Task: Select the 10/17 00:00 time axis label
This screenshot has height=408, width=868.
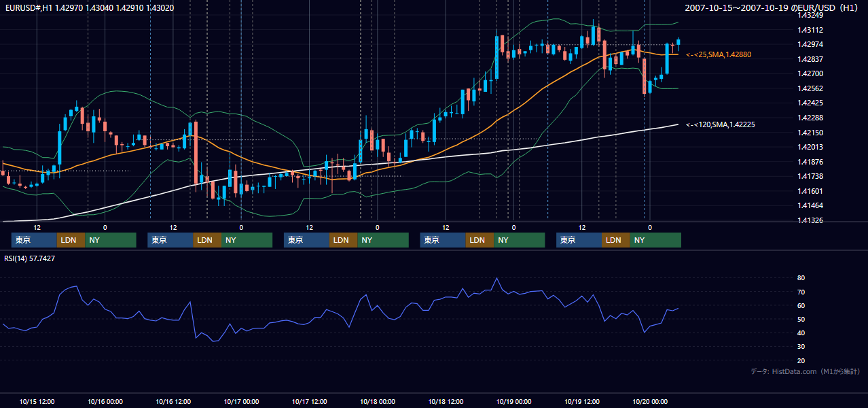Action: click(x=241, y=401)
